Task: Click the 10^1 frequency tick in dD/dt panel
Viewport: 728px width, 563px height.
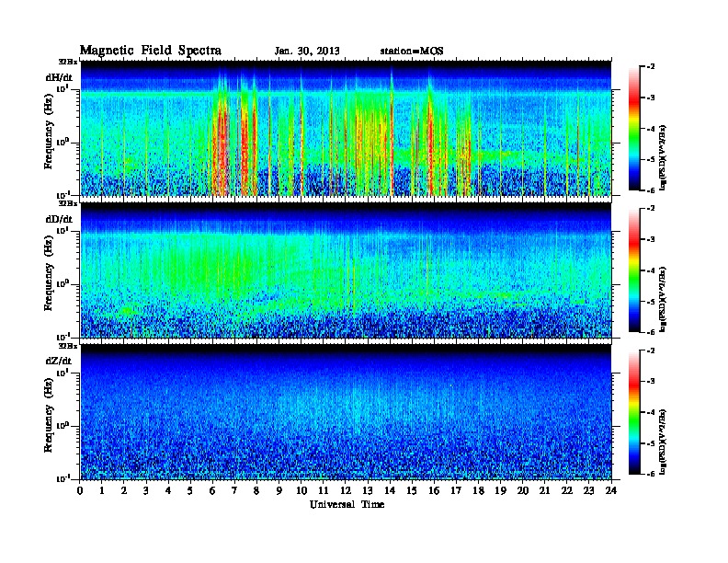Action: pos(63,230)
